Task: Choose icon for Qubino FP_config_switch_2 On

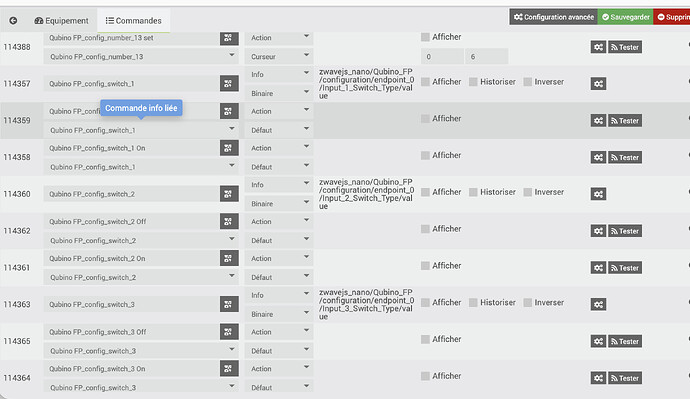Action: pos(229,259)
